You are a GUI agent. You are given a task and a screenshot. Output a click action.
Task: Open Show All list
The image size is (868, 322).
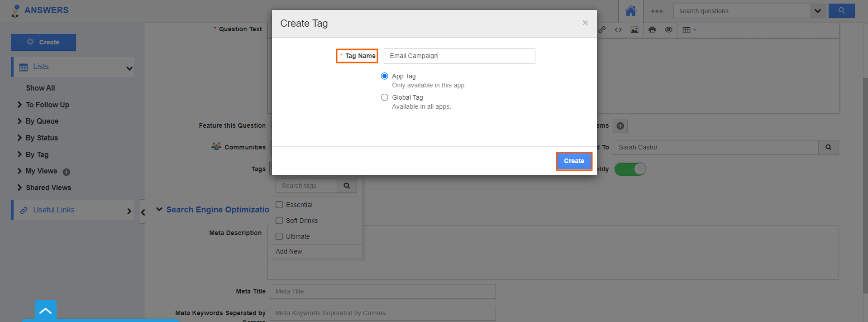(40, 88)
